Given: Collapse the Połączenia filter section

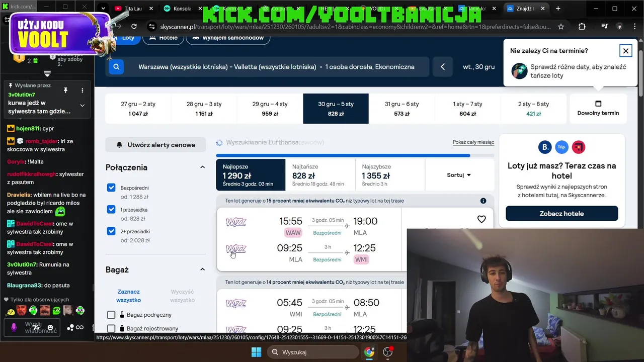Looking at the screenshot, I should click(202, 167).
